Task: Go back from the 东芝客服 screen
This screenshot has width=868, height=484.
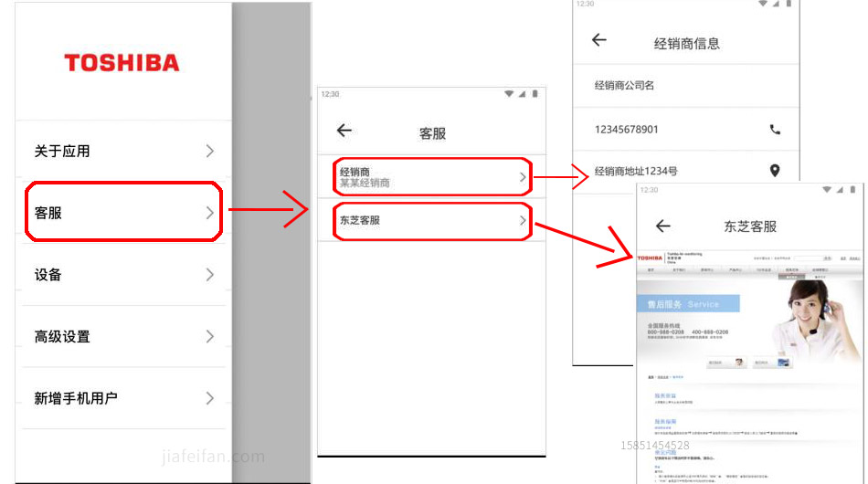Action: (x=662, y=226)
